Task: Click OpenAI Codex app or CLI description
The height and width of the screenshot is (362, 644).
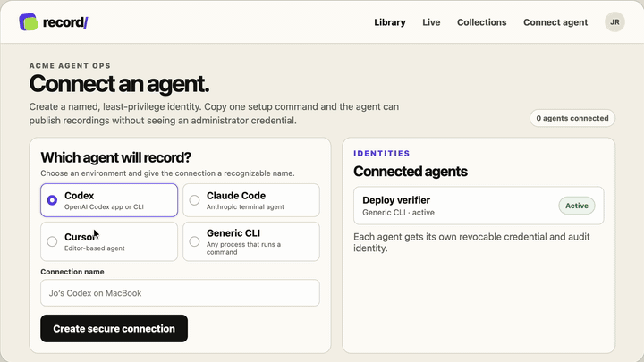Action: pyautogui.click(x=104, y=206)
